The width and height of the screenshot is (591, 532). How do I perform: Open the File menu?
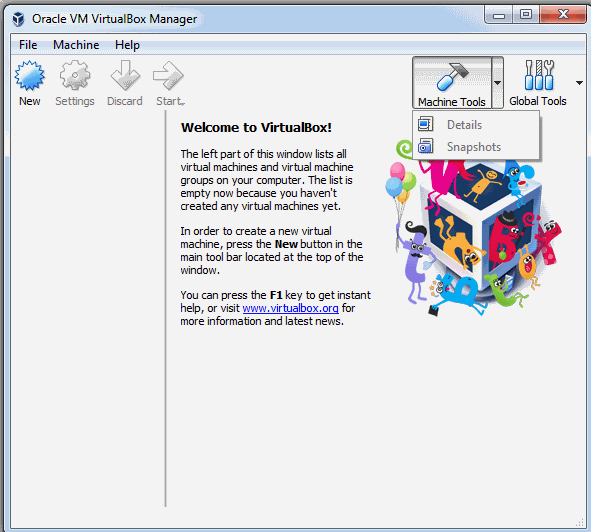pos(28,45)
